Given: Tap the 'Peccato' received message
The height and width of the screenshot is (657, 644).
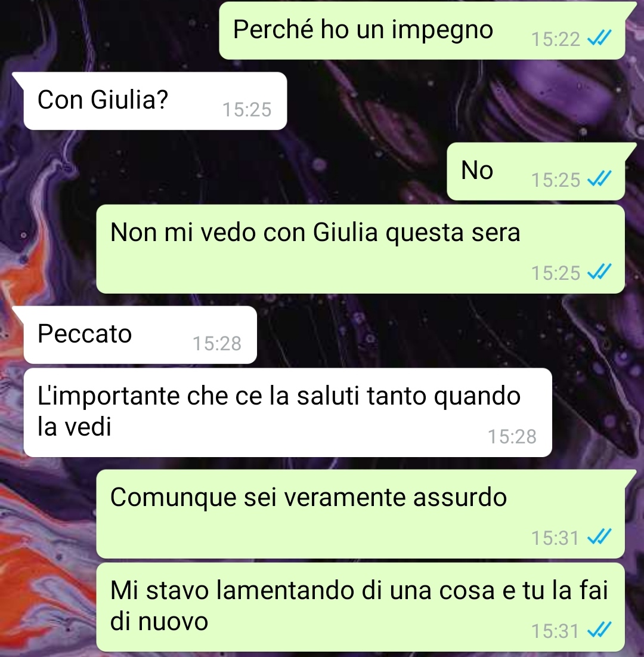Looking at the screenshot, I should coord(140,335).
